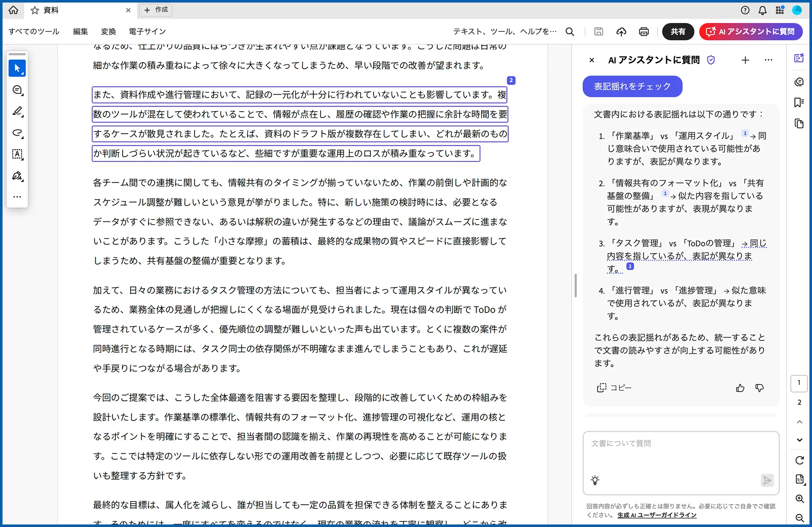
Task: Open the fill and sign pen tool
Action: pyautogui.click(x=17, y=176)
